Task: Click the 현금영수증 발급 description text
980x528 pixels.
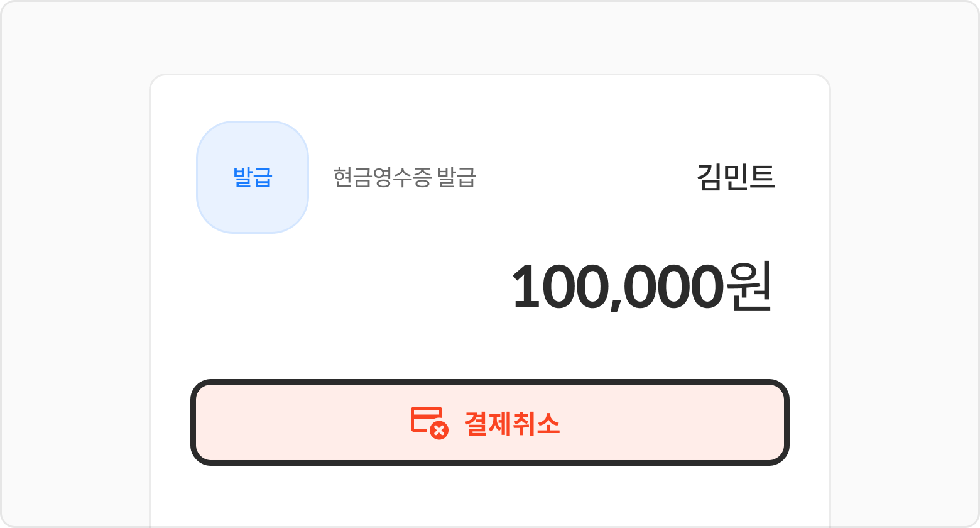Action: coord(404,178)
